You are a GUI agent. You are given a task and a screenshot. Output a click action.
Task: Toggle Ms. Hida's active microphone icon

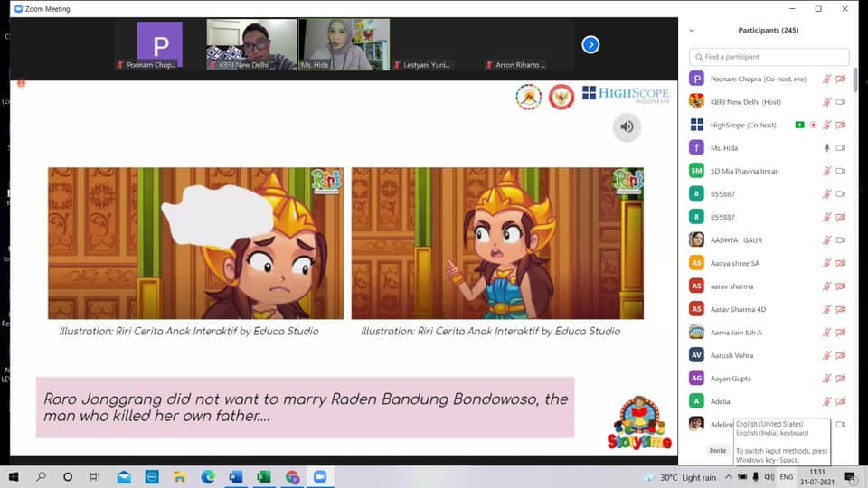click(x=826, y=147)
